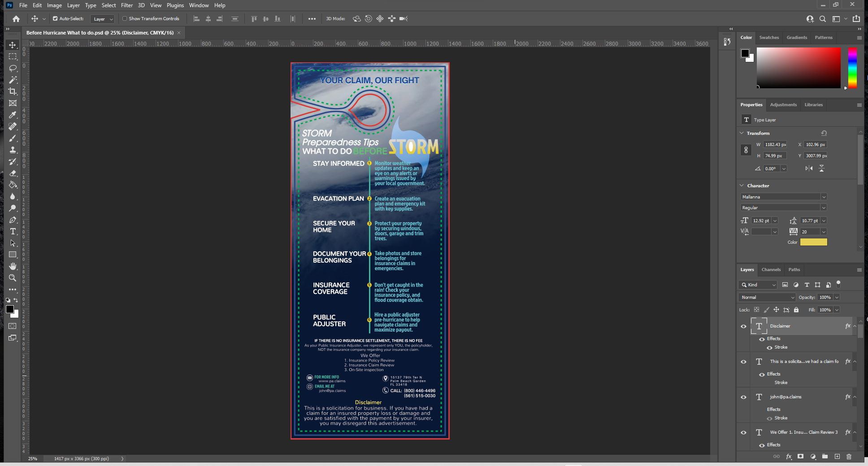Select the Magic Wand tool
Viewport: 868px width, 466px height.
[13, 80]
